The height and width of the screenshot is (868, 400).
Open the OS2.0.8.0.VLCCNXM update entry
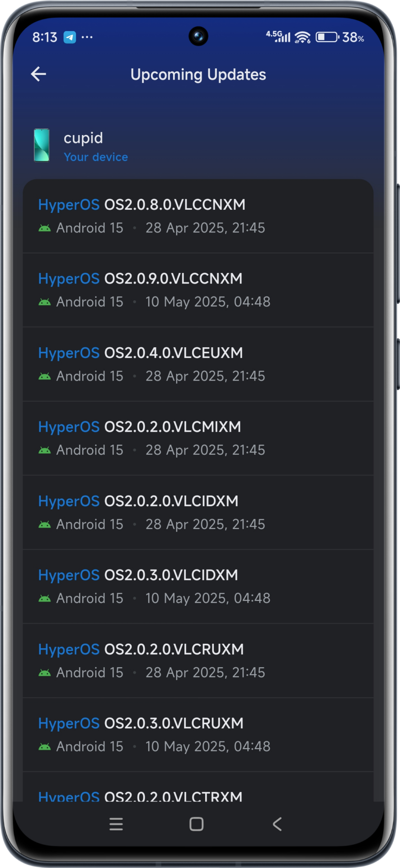pyautogui.click(x=198, y=216)
